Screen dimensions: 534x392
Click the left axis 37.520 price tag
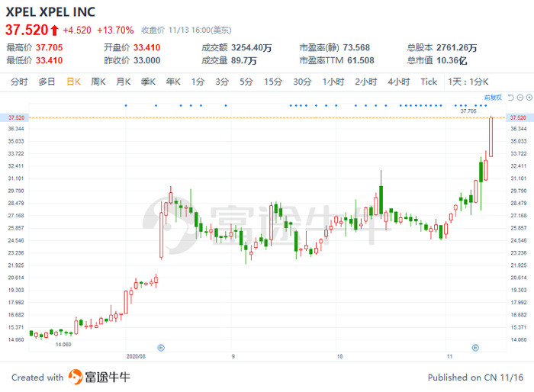pyautogui.click(x=16, y=117)
